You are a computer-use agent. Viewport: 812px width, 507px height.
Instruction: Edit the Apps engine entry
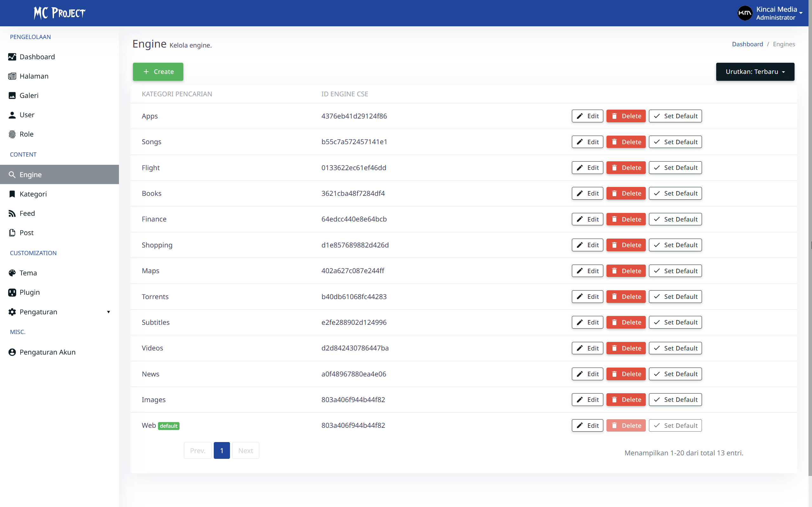pyautogui.click(x=587, y=116)
